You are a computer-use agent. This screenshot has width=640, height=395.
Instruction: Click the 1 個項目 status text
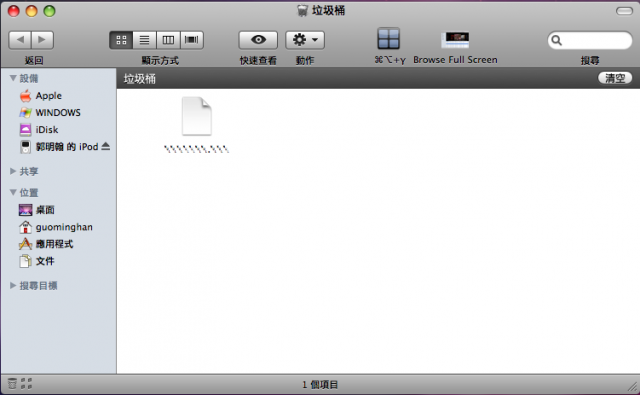click(x=320, y=384)
